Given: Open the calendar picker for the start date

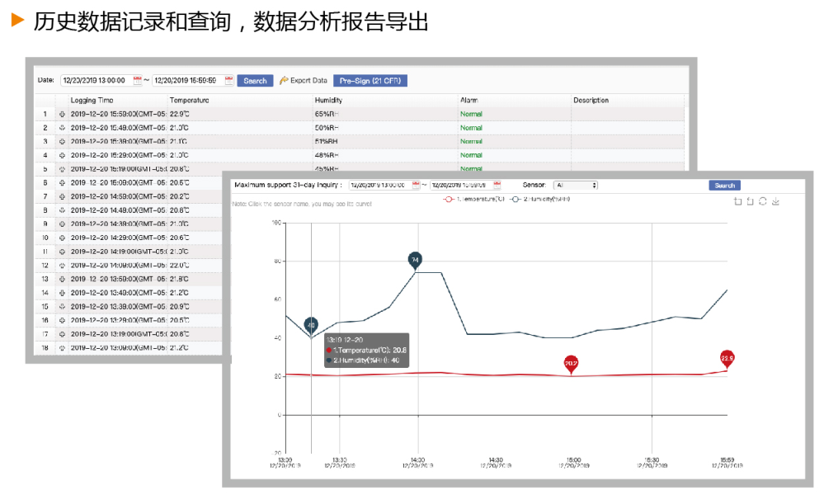Looking at the screenshot, I should point(137,79).
